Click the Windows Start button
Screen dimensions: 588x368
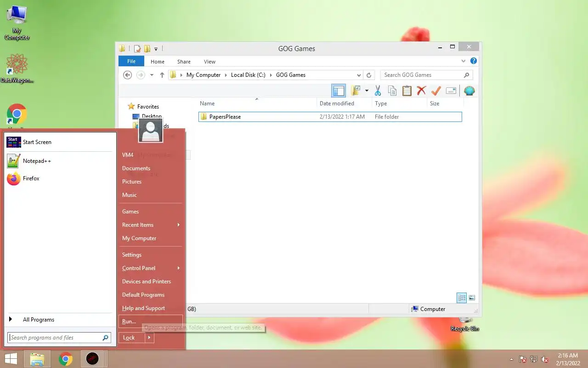pyautogui.click(x=11, y=359)
